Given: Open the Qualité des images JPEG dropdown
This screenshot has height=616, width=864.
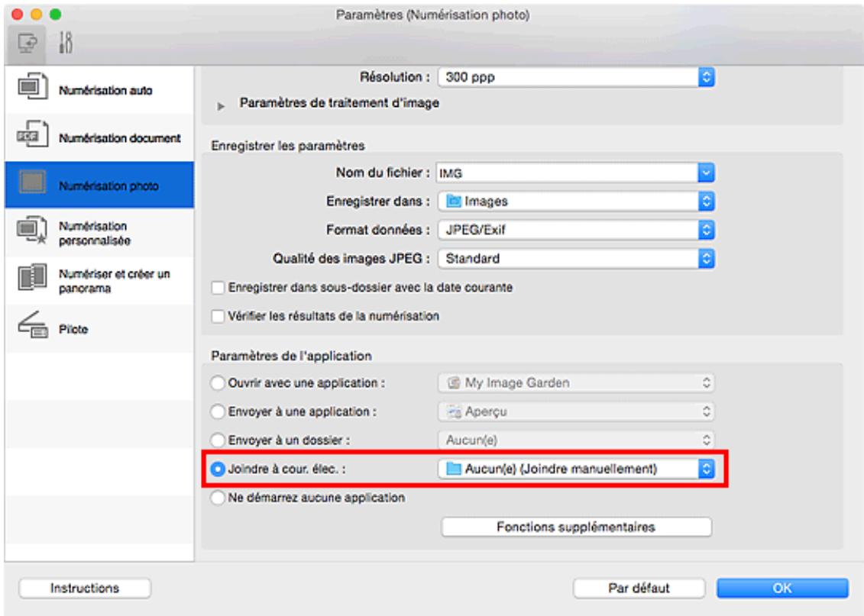Looking at the screenshot, I should [x=576, y=258].
